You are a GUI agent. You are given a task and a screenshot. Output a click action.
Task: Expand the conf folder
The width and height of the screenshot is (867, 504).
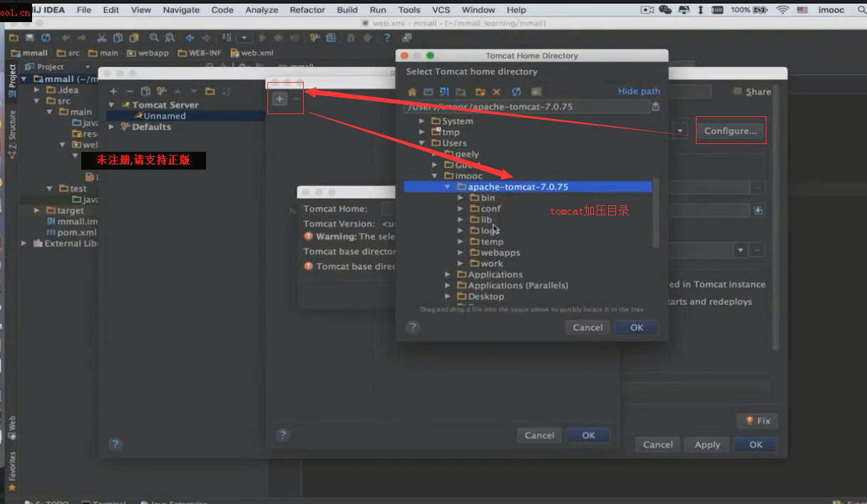[461, 209]
